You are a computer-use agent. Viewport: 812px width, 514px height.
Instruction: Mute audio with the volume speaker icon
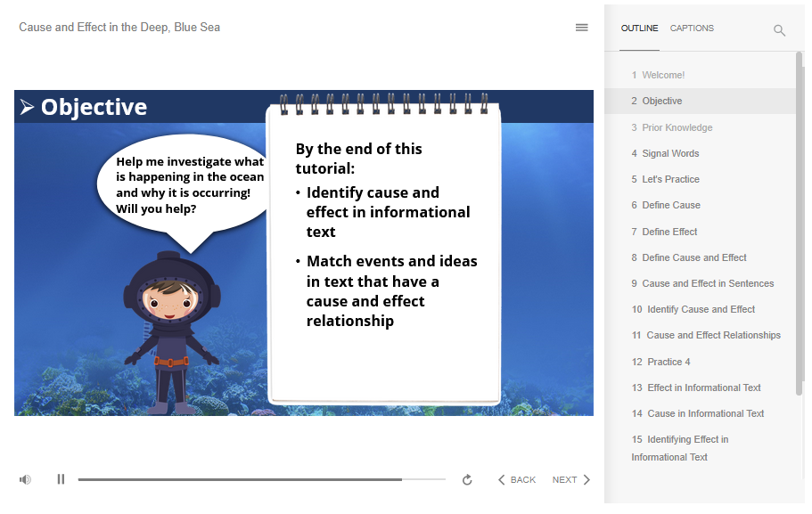[x=25, y=479]
